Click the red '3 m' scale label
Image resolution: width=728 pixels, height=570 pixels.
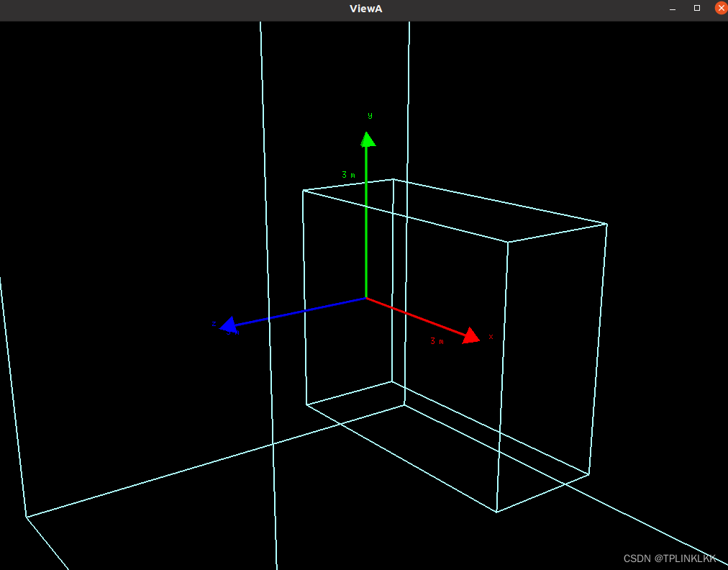click(437, 341)
